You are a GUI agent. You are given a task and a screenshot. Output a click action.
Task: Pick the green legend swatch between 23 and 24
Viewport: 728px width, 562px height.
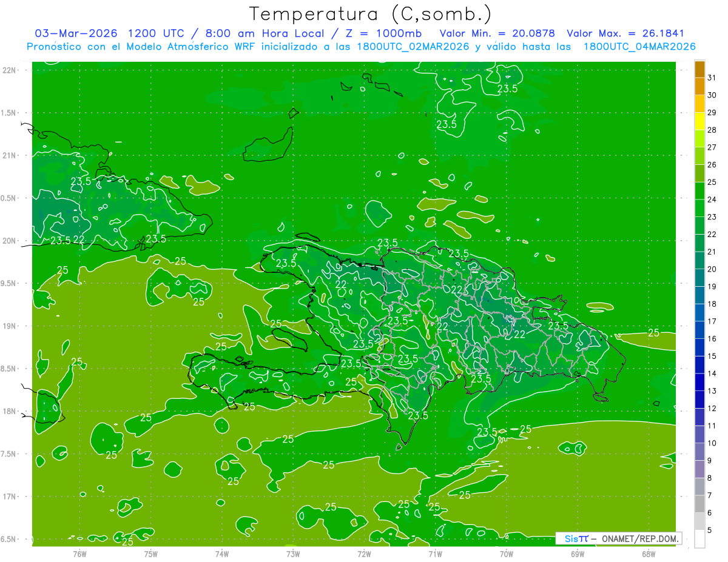tap(699, 209)
